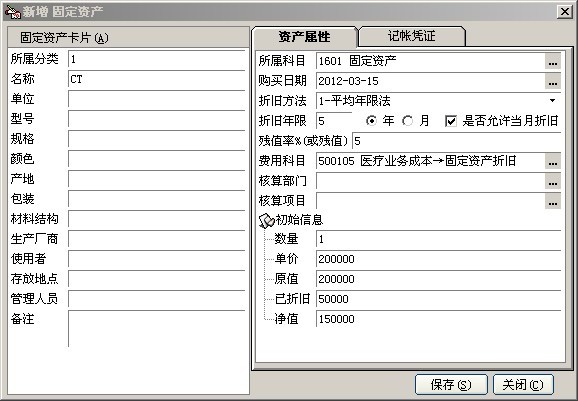Image resolution: width=578 pixels, height=401 pixels.
Task: Click the 初始信息 section icon
Action: coord(267,220)
